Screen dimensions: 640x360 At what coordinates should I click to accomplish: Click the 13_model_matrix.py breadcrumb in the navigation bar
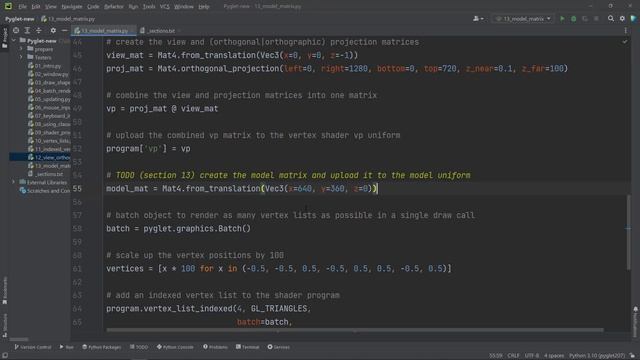coord(68,19)
